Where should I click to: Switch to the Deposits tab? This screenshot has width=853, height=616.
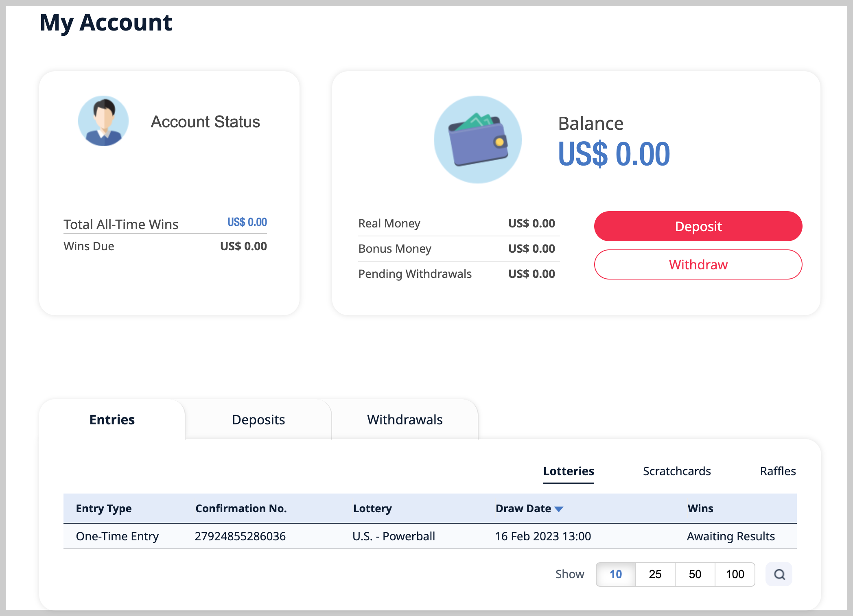point(258,419)
